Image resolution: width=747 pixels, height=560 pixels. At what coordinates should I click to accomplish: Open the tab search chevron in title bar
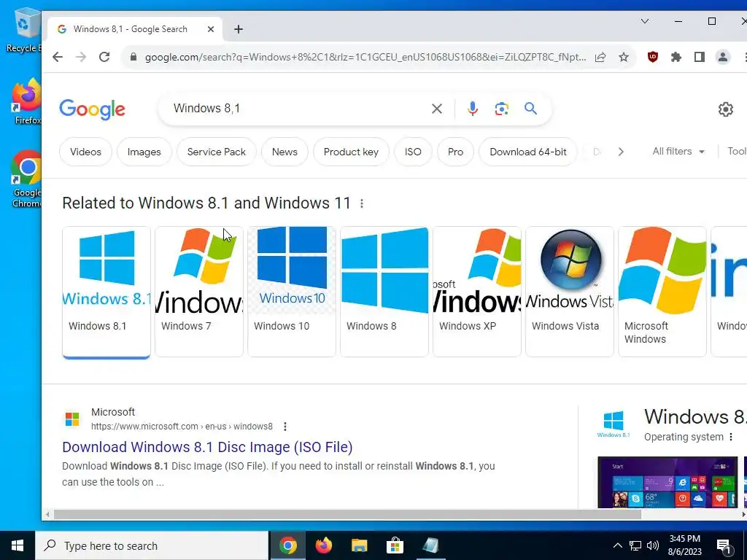coord(645,21)
